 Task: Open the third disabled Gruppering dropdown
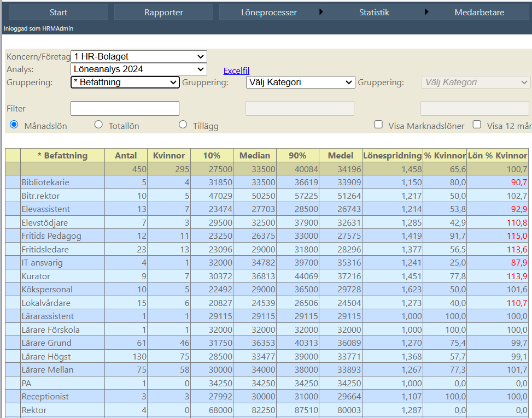[475, 83]
